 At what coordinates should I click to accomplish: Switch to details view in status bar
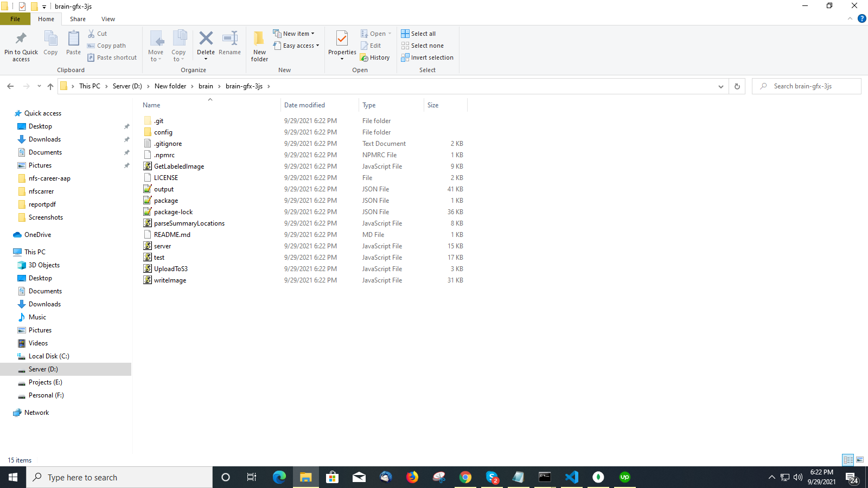848,460
